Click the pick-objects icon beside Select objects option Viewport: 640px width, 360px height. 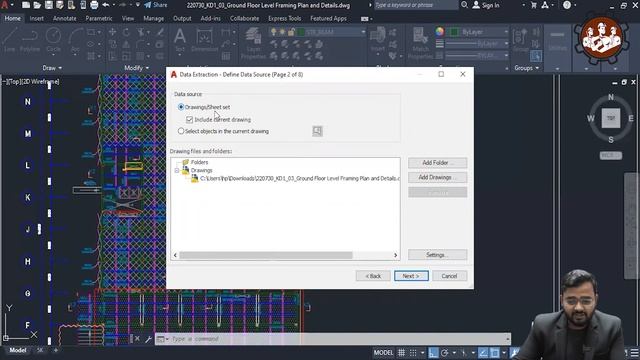coord(317,131)
